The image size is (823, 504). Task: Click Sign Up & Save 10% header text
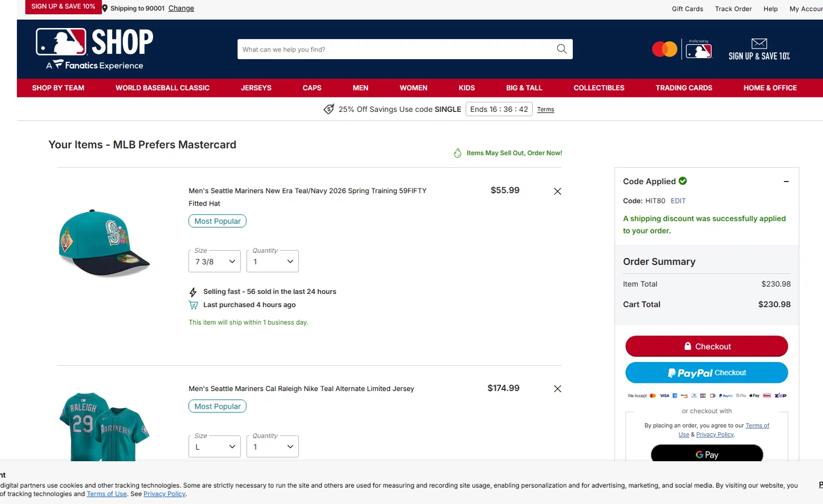click(x=759, y=56)
